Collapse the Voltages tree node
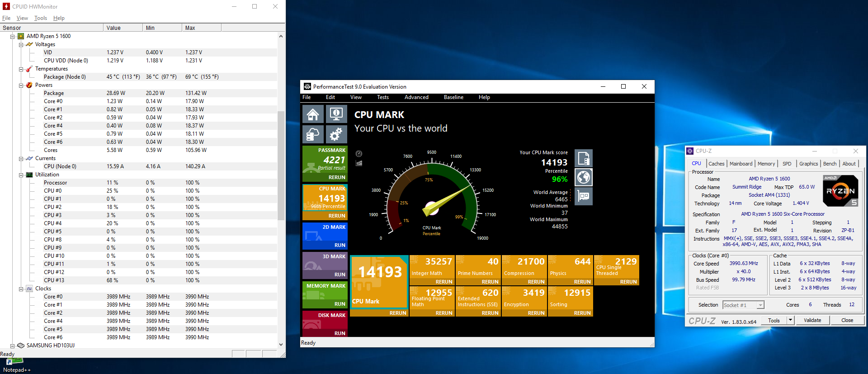The width and height of the screenshot is (868, 374). pyautogui.click(x=21, y=45)
